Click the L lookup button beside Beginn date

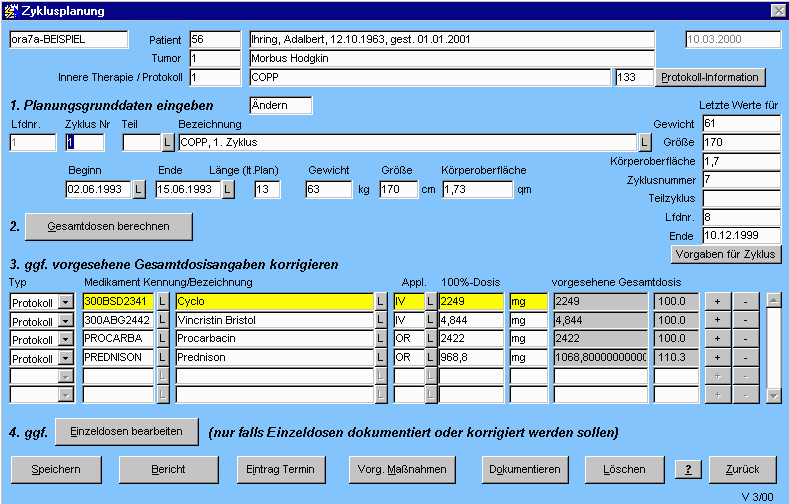point(138,189)
